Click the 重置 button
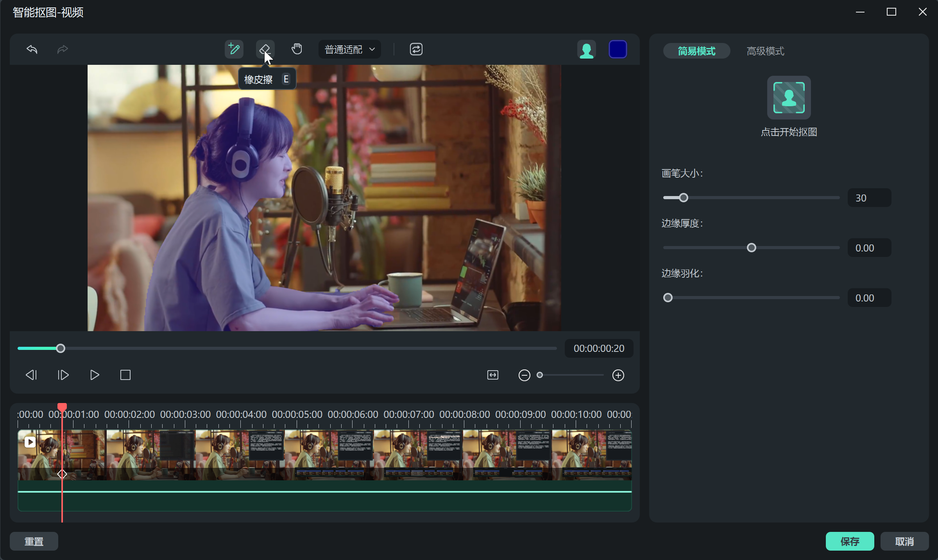Screen dimensions: 938x560 (34, 541)
